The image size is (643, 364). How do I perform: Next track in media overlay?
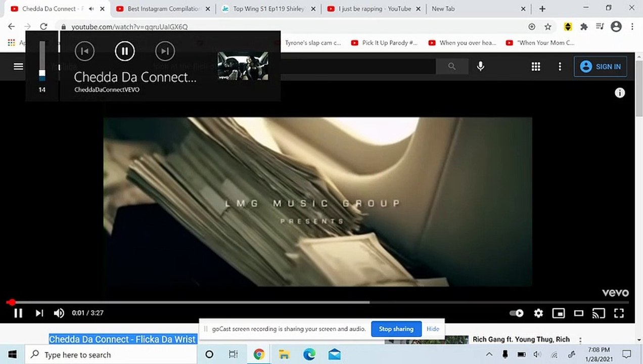point(165,51)
